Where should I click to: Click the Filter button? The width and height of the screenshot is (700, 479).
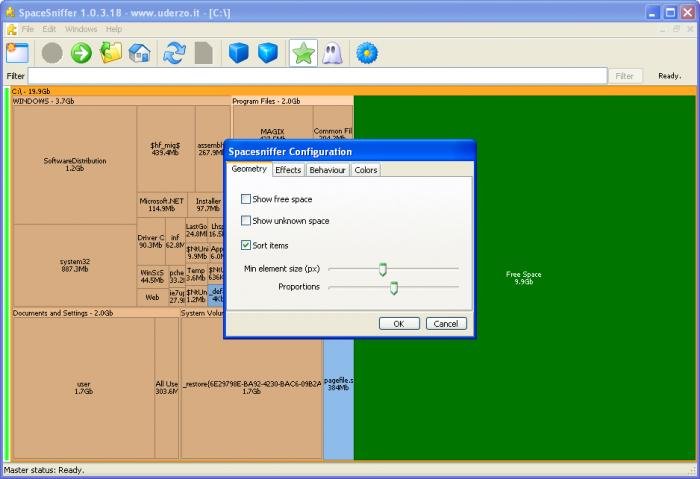tap(624, 76)
